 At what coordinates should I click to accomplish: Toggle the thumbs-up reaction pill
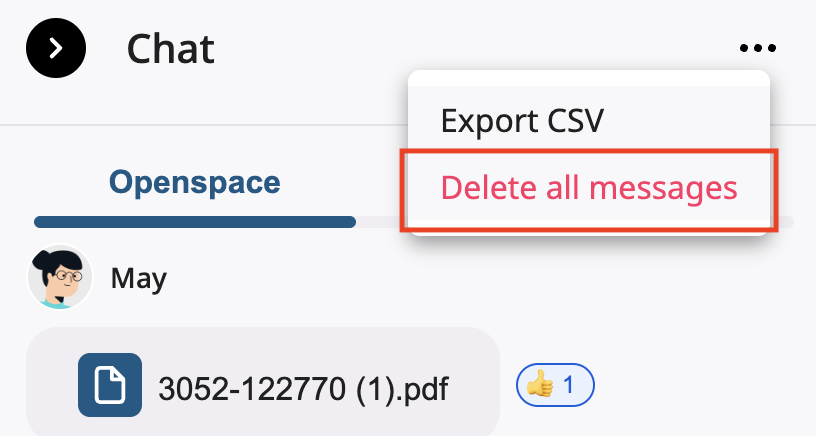(555, 383)
